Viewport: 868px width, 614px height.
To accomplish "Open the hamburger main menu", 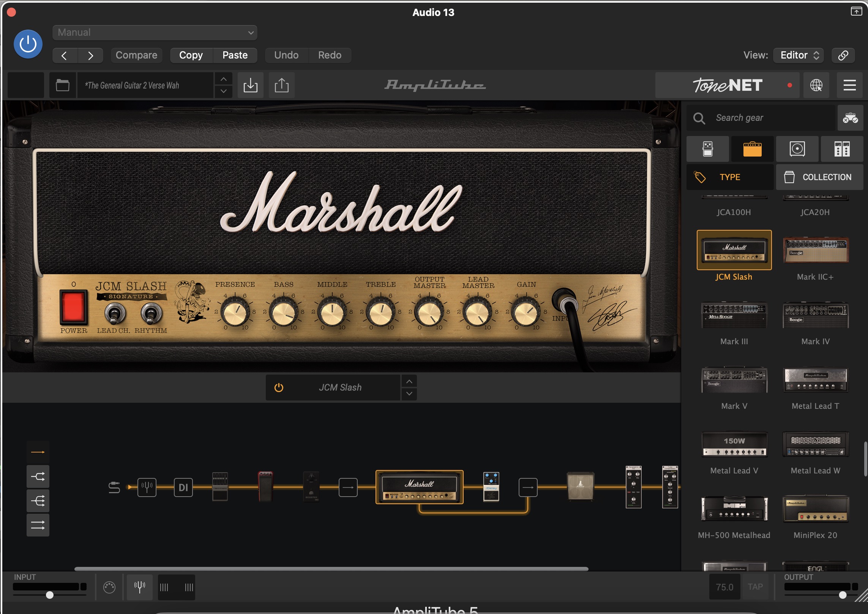I will [849, 85].
